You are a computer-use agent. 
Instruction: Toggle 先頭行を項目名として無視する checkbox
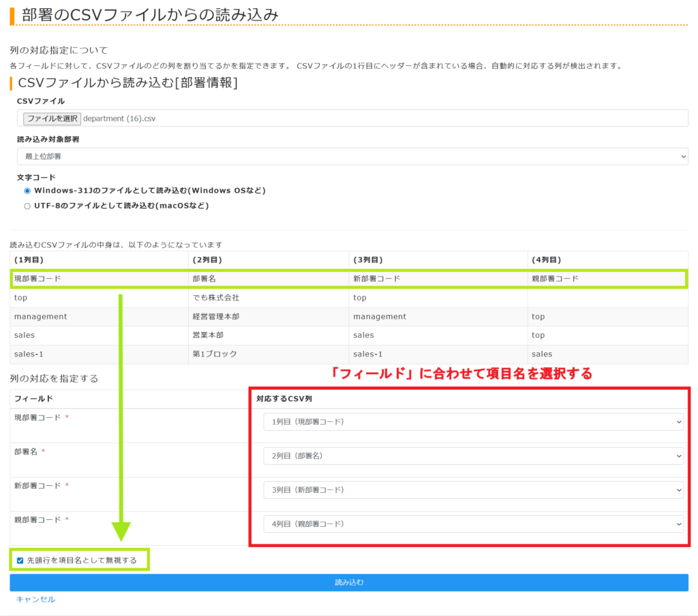coord(20,561)
